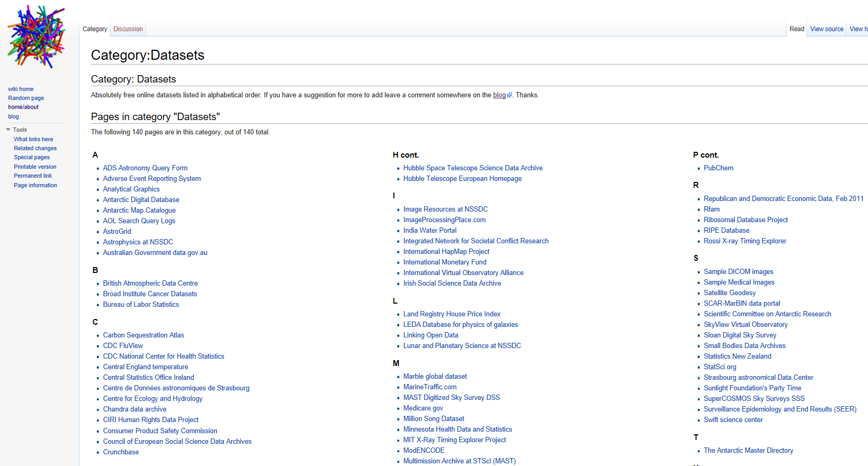Open PubChem page
This screenshot has width=868, height=466.
(x=718, y=168)
